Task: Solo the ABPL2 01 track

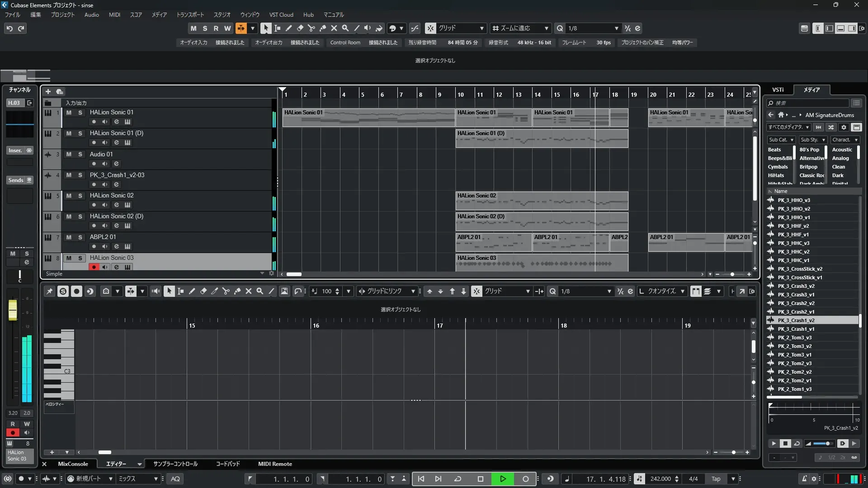Action: [80, 237]
